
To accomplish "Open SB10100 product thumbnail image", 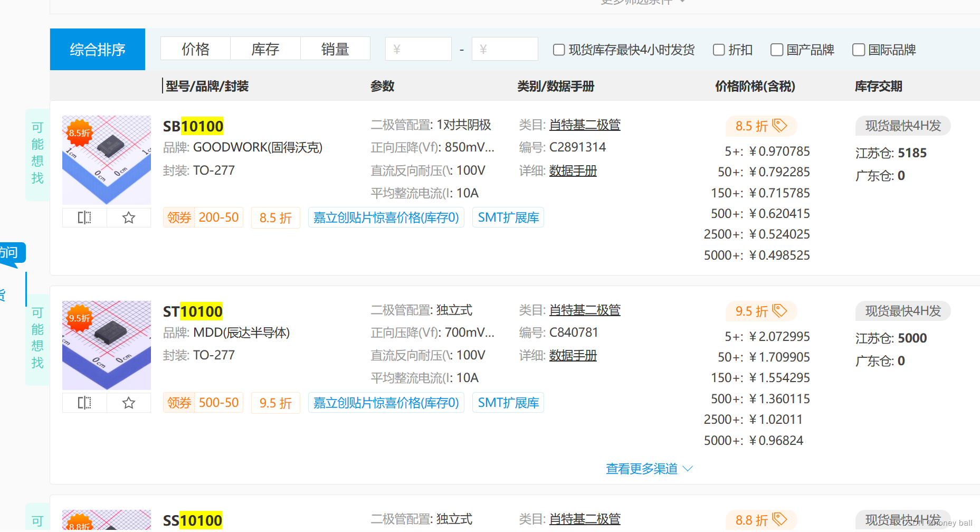I will (x=107, y=160).
